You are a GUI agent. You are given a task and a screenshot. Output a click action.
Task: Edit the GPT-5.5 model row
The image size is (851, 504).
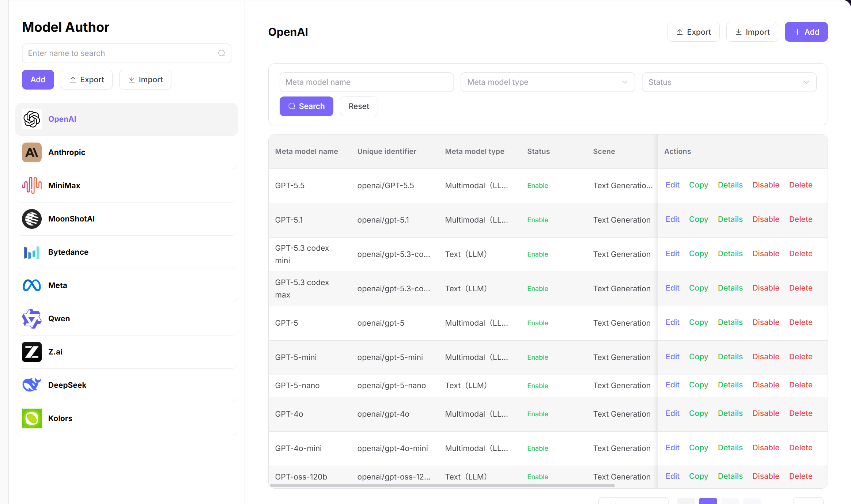[673, 185]
